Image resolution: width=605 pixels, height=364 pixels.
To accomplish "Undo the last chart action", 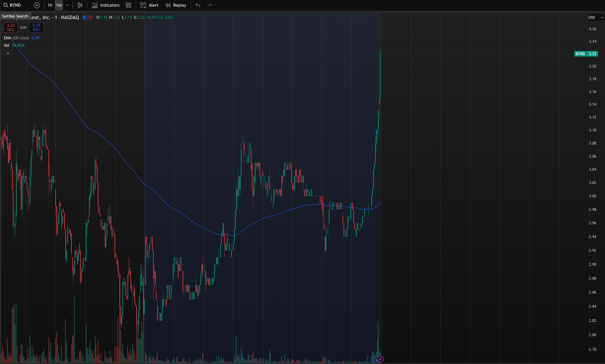I will click(x=198, y=5).
